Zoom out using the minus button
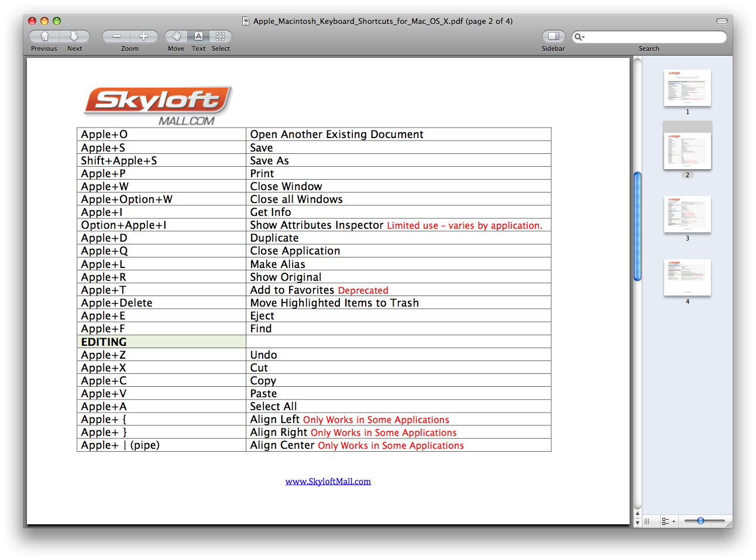756x560 pixels. [x=116, y=36]
